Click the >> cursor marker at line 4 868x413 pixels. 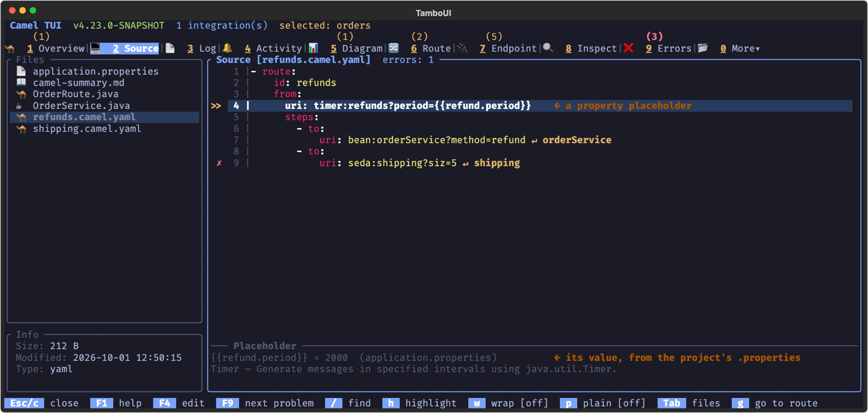216,106
